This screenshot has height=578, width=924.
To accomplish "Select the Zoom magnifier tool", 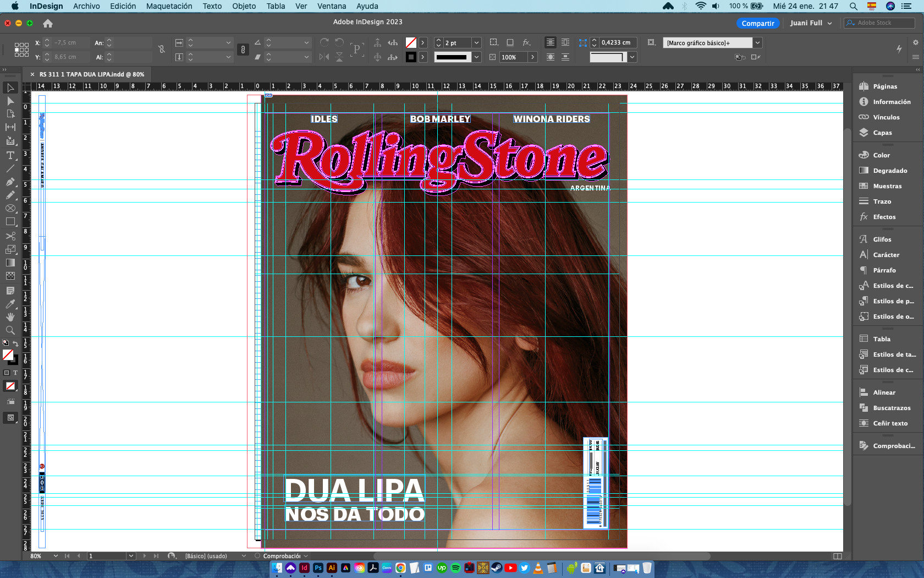I will [10, 330].
